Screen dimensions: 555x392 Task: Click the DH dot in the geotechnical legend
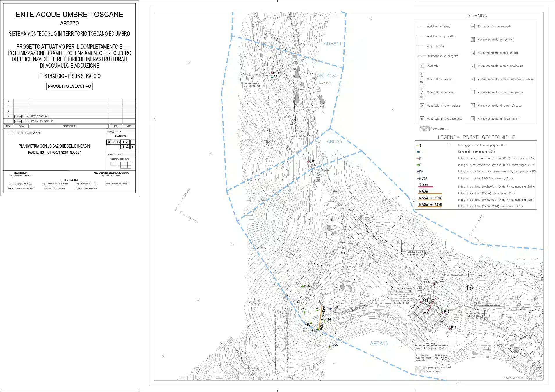pyautogui.click(x=418, y=172)
